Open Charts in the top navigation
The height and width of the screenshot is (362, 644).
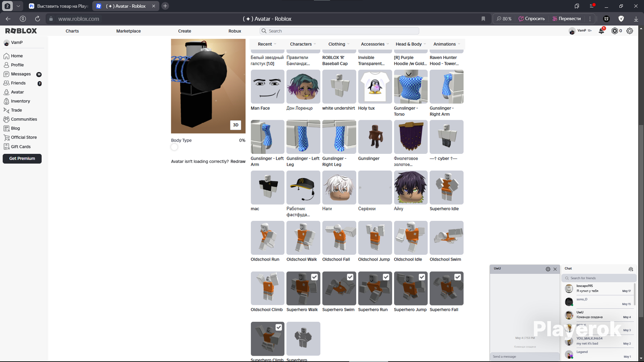[x=72, y=31]
